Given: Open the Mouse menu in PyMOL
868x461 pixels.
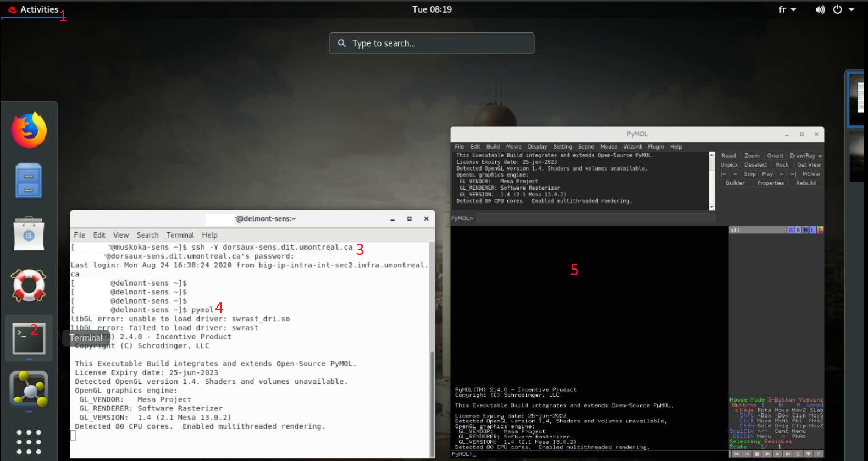Looking at the screenshot, I should tap(609, 147).
